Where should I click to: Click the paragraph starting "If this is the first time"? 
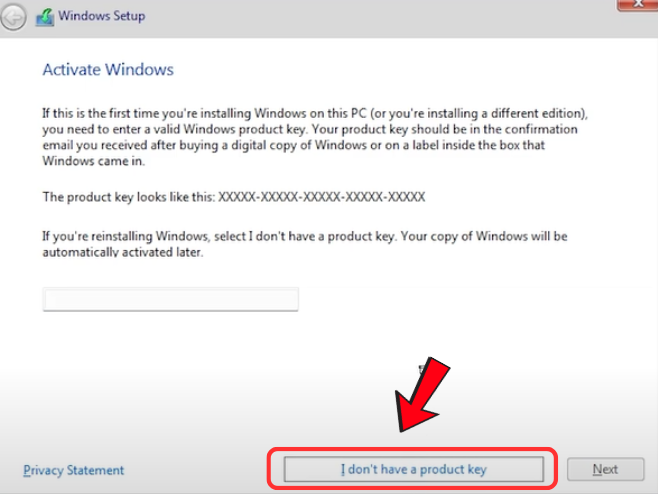(315, 137)
